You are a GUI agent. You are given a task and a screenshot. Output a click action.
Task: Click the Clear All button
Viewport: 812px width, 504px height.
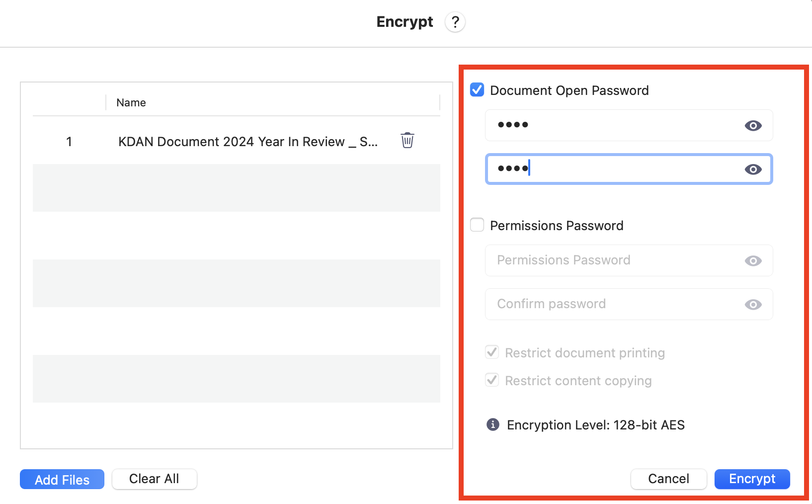tap(155, 479)
